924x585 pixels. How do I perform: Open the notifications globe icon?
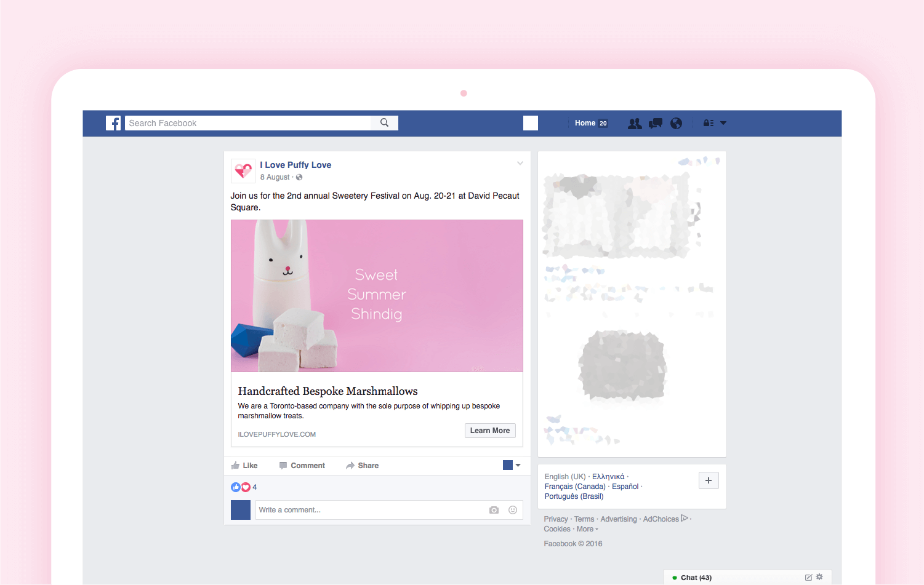(676, 124)
